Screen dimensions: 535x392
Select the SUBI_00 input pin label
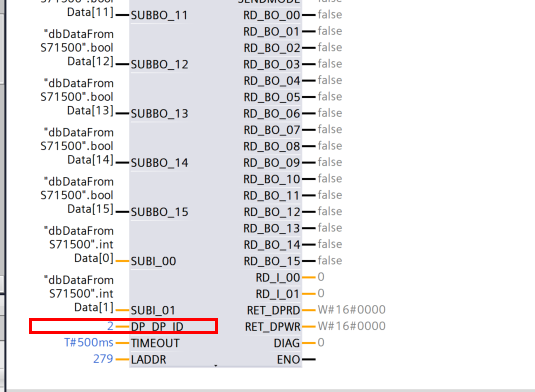154,261
